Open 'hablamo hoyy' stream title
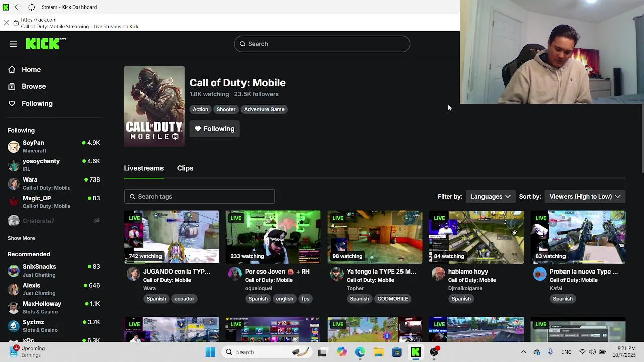 click(468, 271)
